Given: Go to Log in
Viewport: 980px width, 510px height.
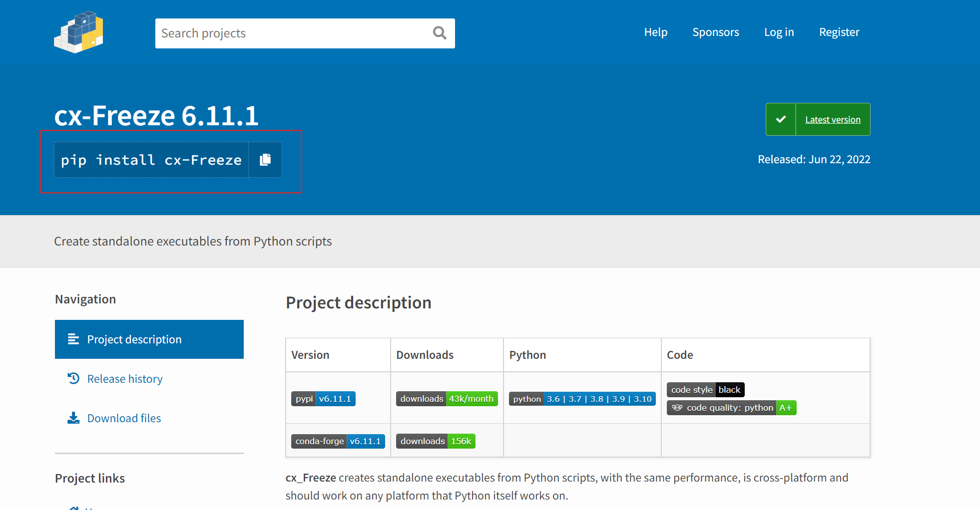Looking at the screenshot, I should pyautogui.click(x=779, y=32).
